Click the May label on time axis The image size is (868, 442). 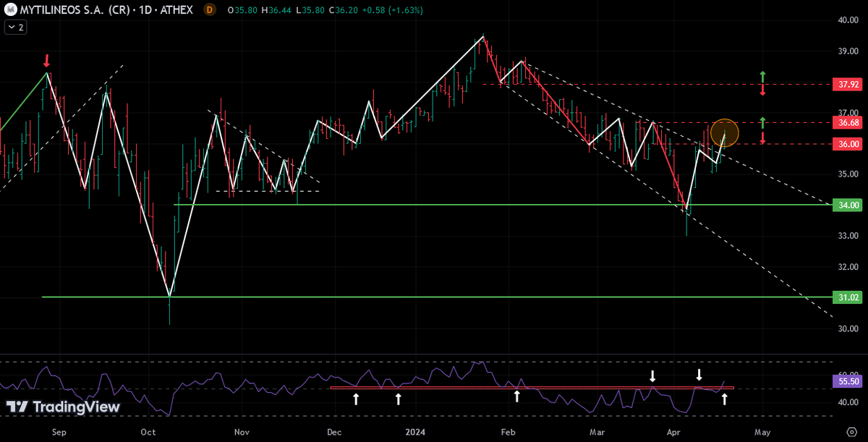tap(762, 432)
